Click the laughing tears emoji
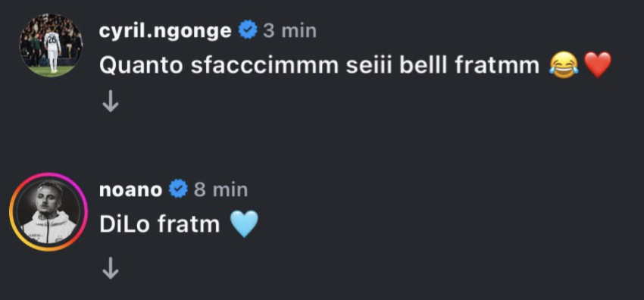Screen dimensions: 644x300 (x=564, y=65)
